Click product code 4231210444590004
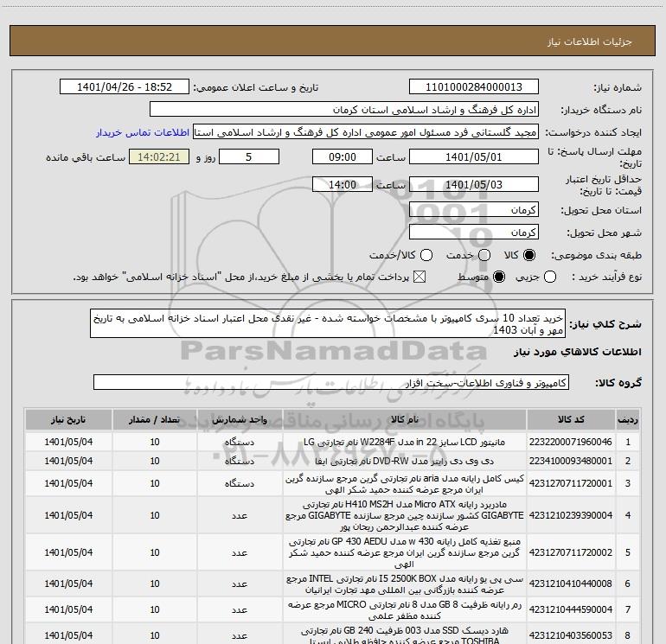Viewport: 666px width, 644px height. click(x=571, y=610)
